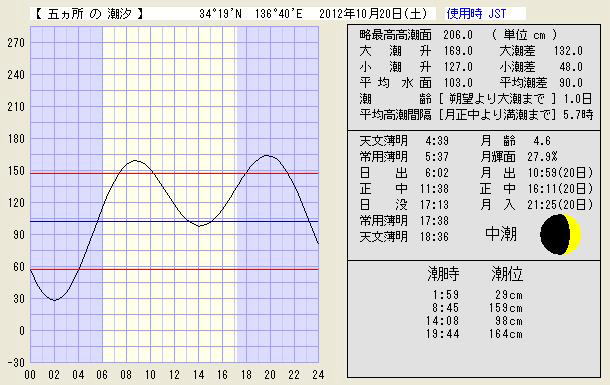The image size is (610, 385).
Task: Click the moon phase icon
Action: tap(561, 234)
